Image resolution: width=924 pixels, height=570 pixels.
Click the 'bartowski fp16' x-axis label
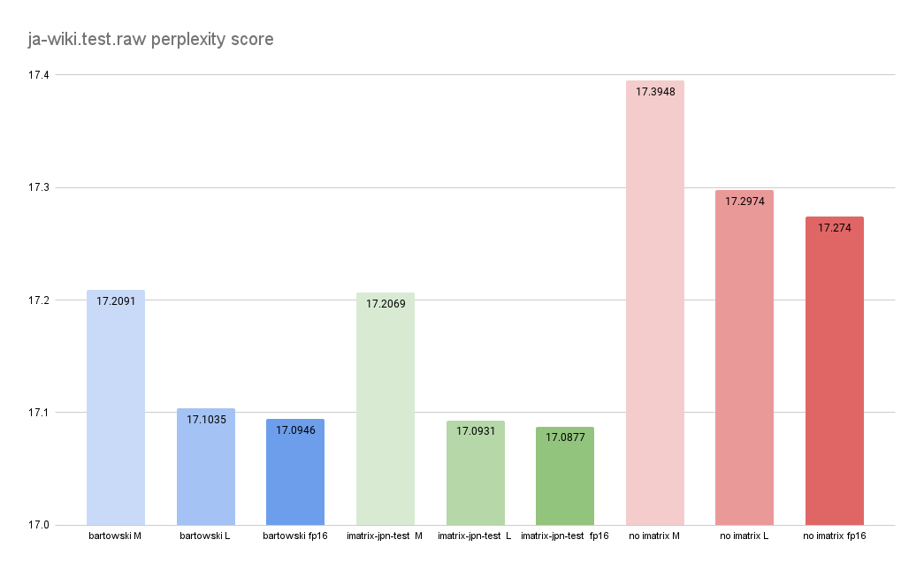(295, 536)
